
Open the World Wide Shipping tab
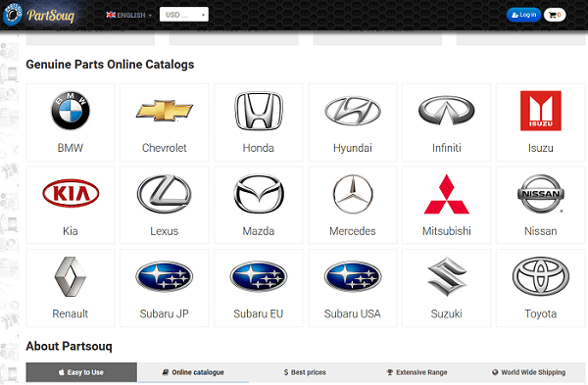pos(529,372)
